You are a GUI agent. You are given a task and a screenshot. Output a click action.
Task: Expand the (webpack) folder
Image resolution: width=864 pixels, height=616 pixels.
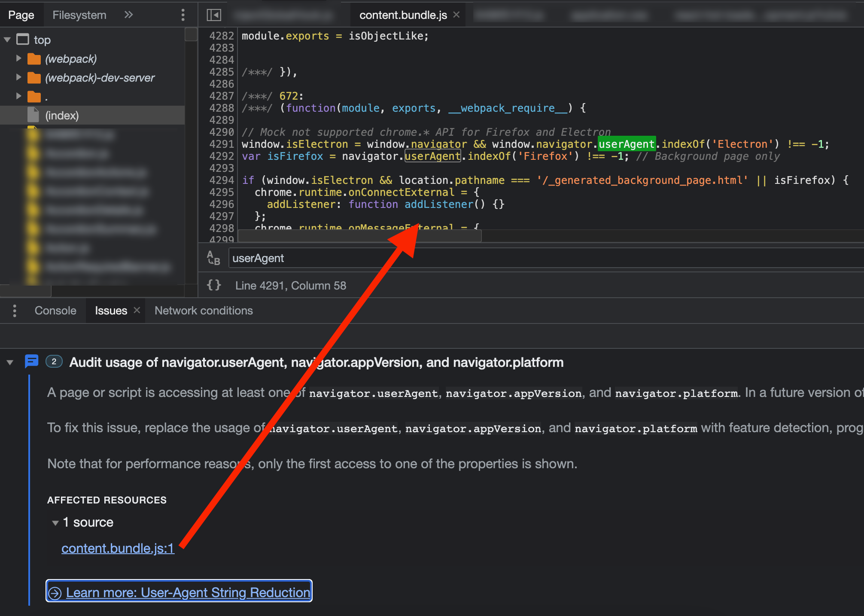tap(18, 58)
